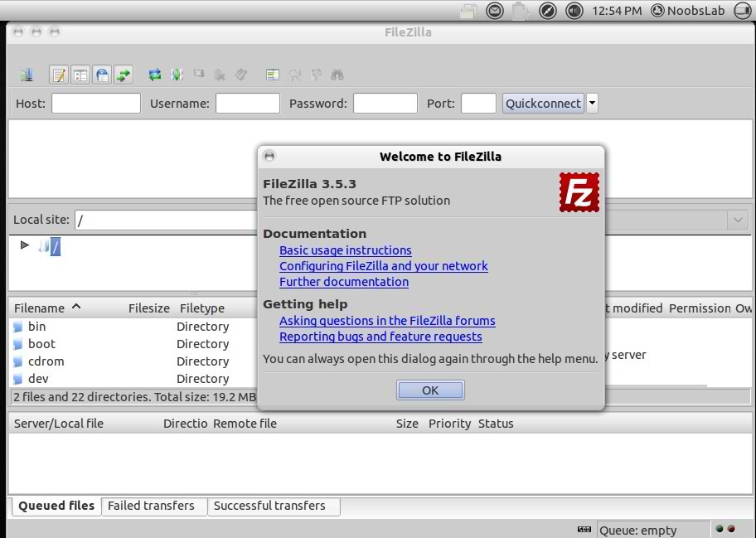
Task: Toggle the message log display
Action: coord(59,75)
